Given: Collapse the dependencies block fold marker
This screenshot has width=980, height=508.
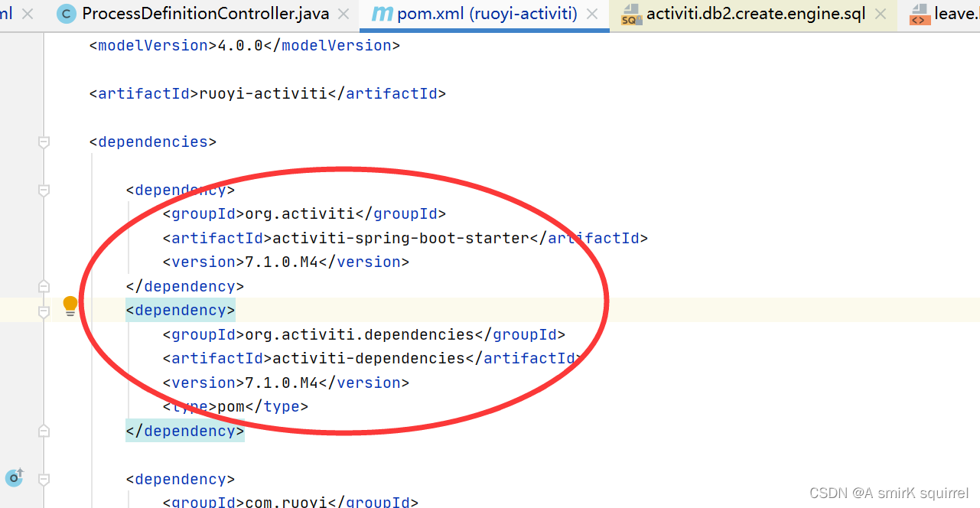Looking at the screenshot, I should click(x=44, y=142).
